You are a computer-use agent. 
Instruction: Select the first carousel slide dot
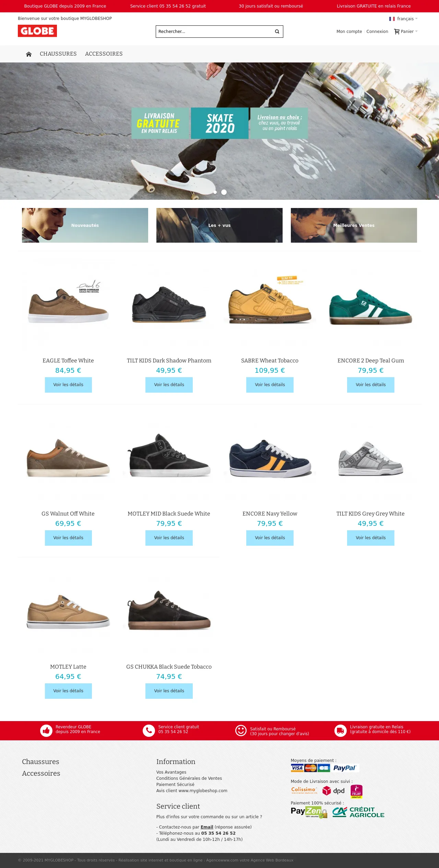click(215, 192)
